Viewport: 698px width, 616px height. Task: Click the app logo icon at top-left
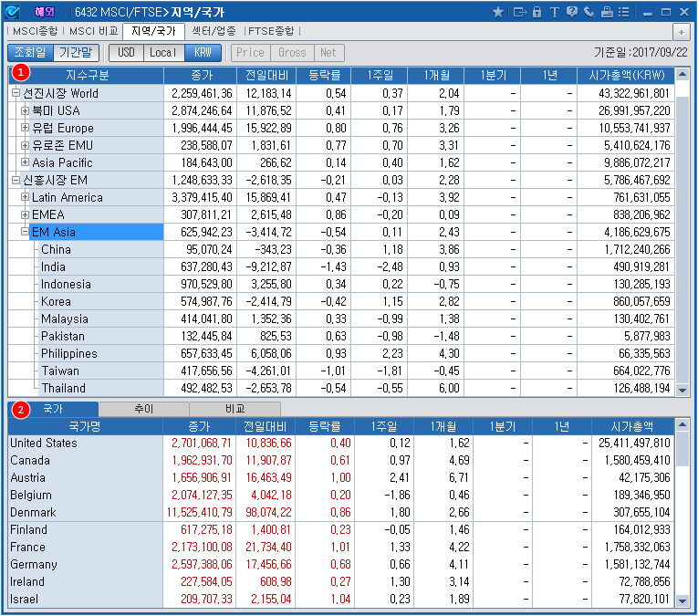pyautogui.click(x=12, y=12)
